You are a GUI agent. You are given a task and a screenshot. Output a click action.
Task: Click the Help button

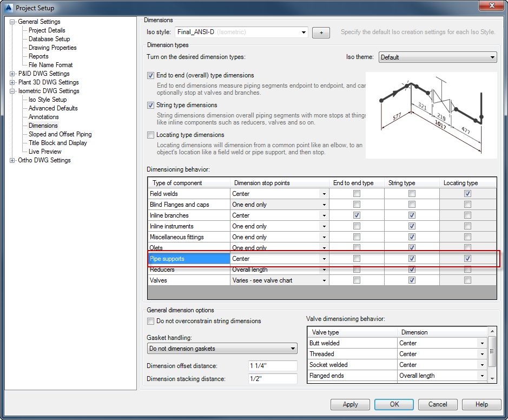click(481, 404)
